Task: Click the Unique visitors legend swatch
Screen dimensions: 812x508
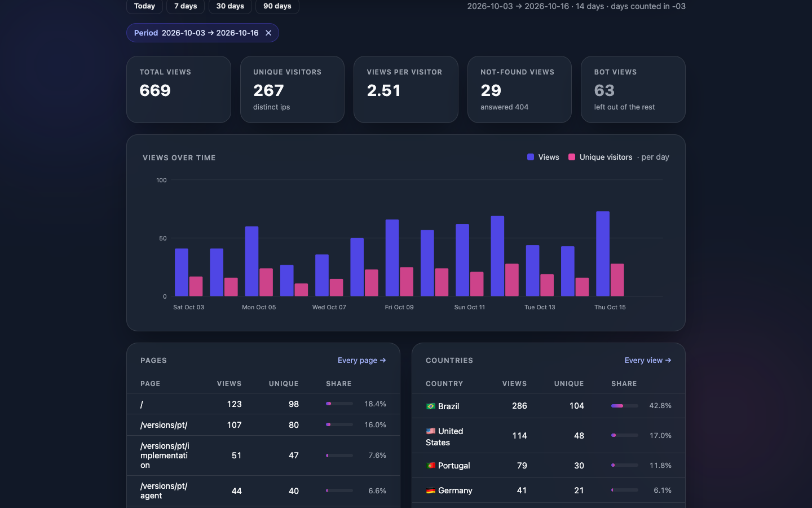Action: point(572,157)
